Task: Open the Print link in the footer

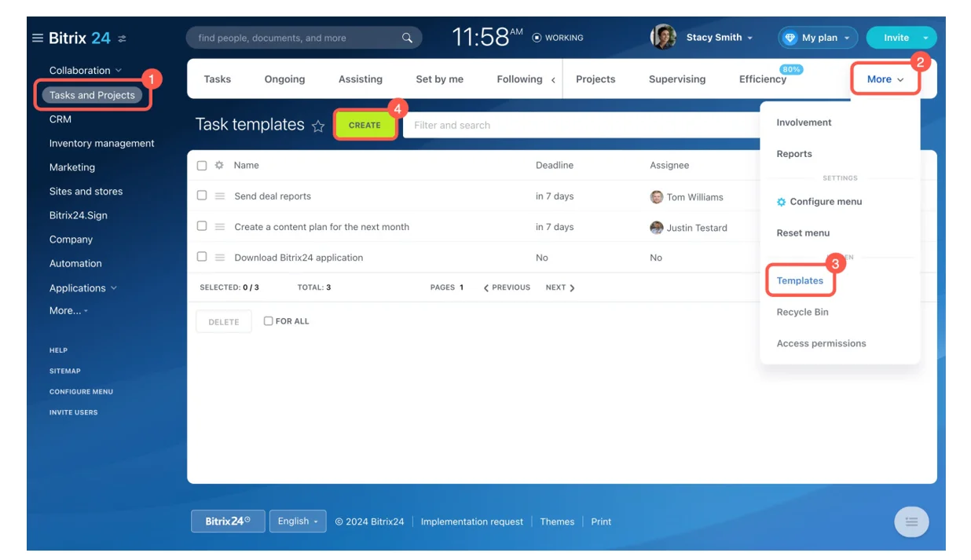Action: [601, 521]
